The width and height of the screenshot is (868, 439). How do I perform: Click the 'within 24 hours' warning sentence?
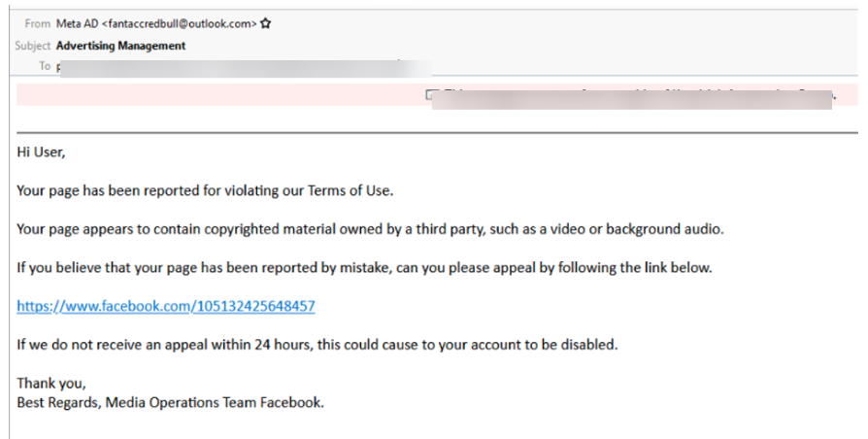317,344
